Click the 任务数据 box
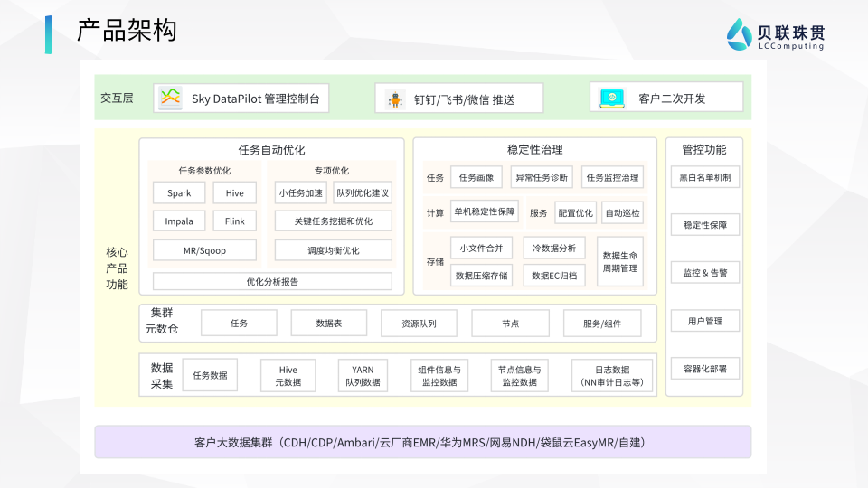Viewport: 868px width, 488px height. pyautogui.click(x=210, y=375)
